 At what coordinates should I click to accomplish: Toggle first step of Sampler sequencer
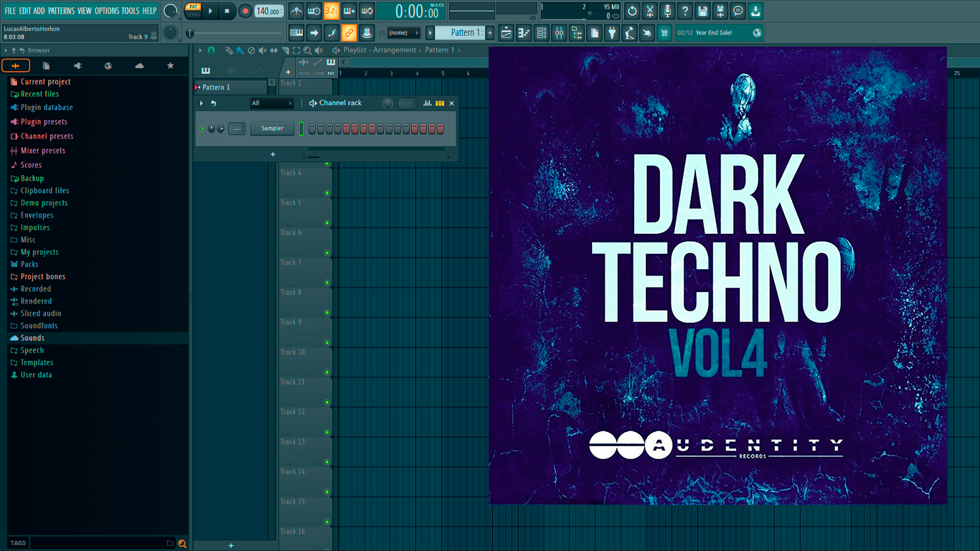(312, 128)
